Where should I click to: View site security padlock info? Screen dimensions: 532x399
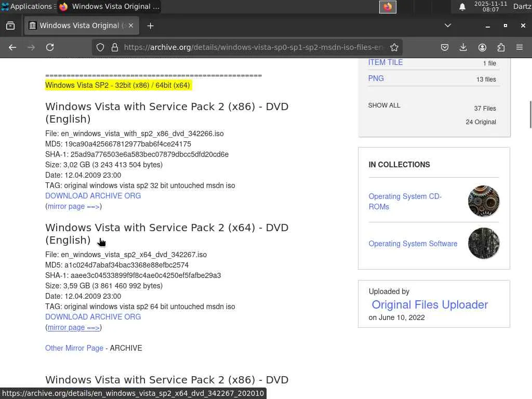coord(115,47)
